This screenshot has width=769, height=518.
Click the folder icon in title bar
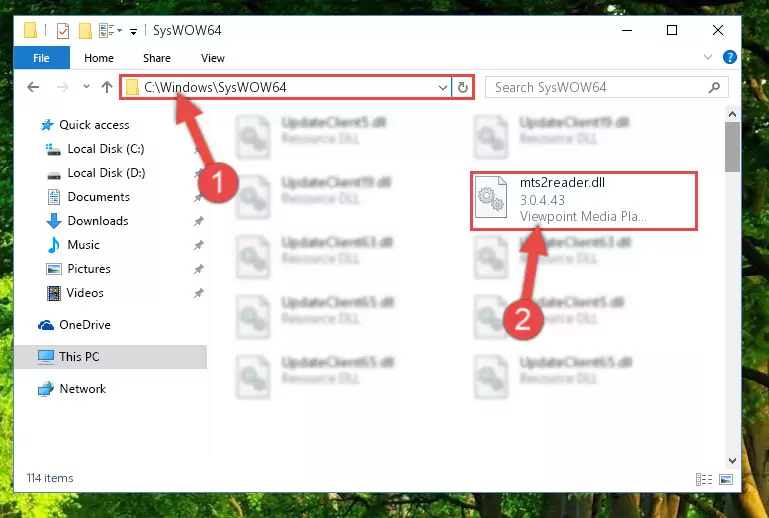coord(30,30)
